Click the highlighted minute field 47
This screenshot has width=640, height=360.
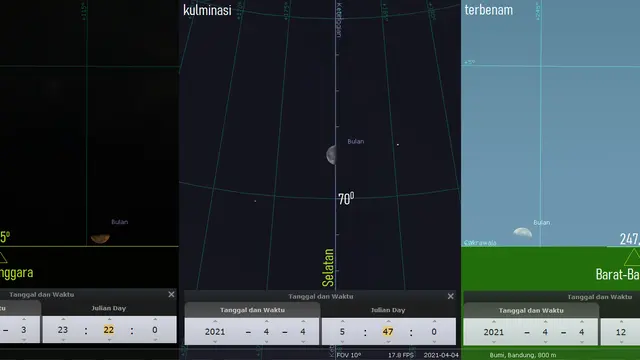[x=388, y=332]
